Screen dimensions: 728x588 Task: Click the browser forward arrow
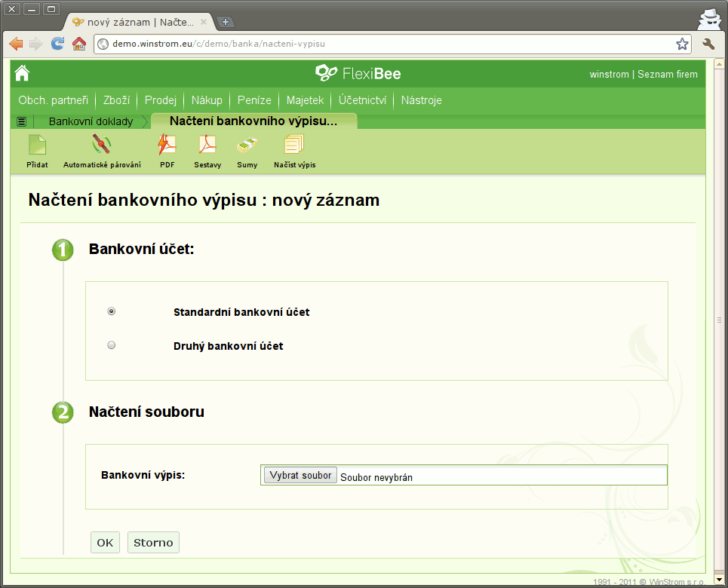(35, 44)
